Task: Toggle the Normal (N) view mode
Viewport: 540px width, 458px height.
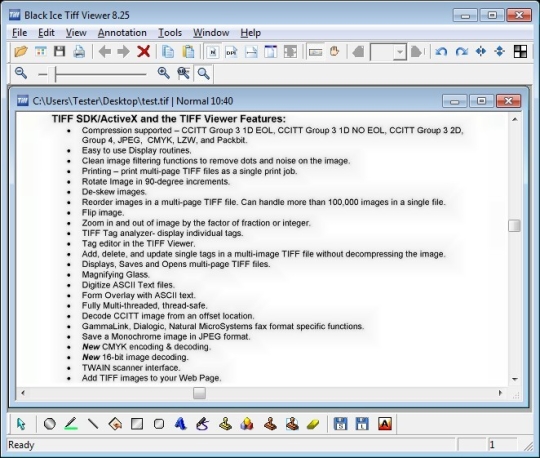Action: pyautogui.click(x=213, y=52)
